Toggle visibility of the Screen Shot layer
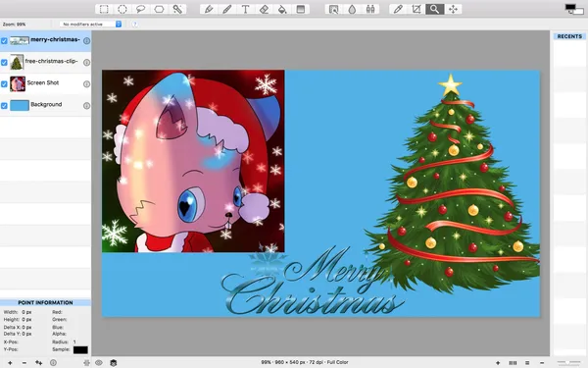Image resolution: width=588 pixels, height=368 pixels. 4,84
